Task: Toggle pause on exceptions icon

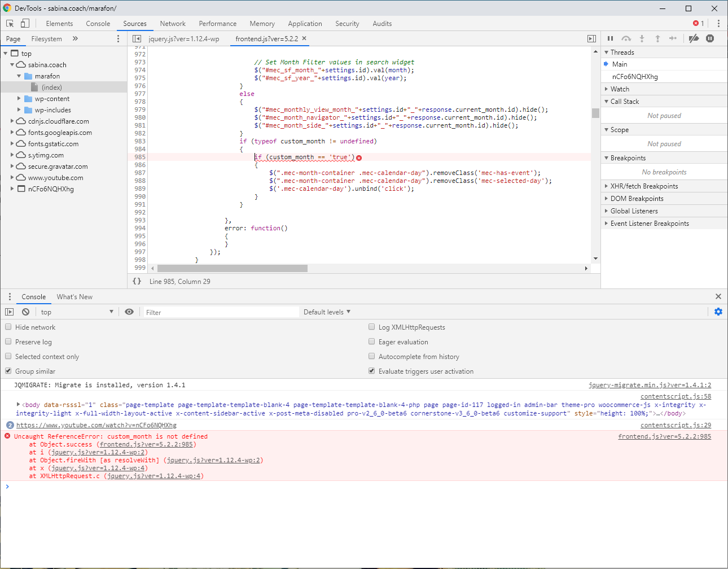Action: click(x=710, y=38)
